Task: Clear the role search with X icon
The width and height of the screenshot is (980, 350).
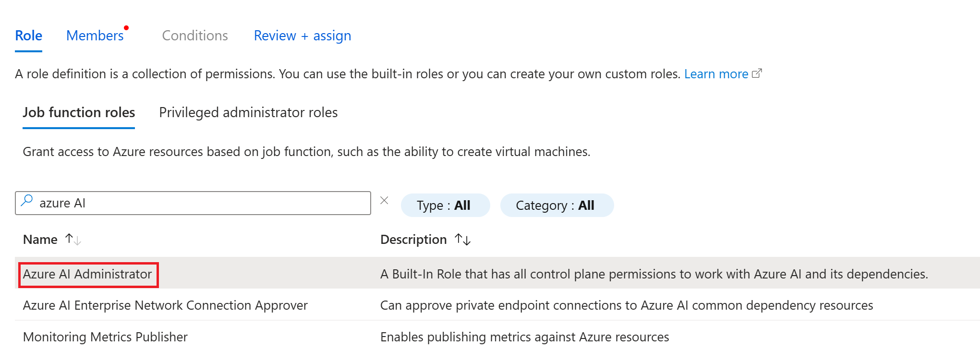Action: click(x=384, y=201)
